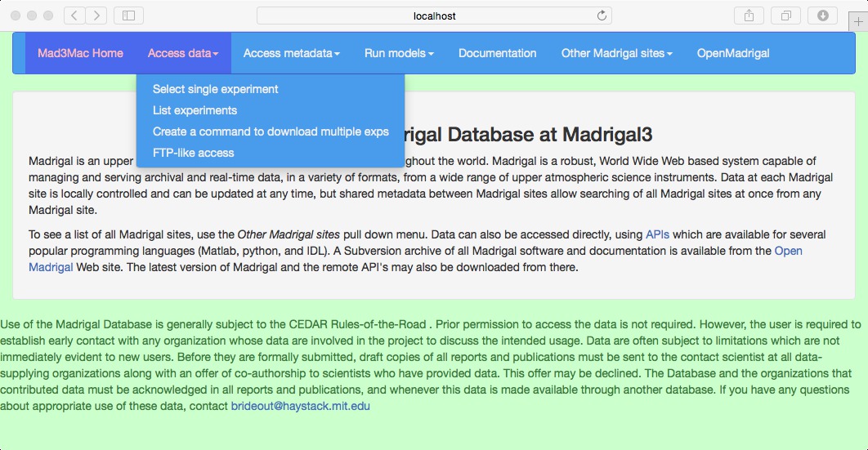Open the Downloads icon
The image size is (868, 450).
(x=822, y=16)
